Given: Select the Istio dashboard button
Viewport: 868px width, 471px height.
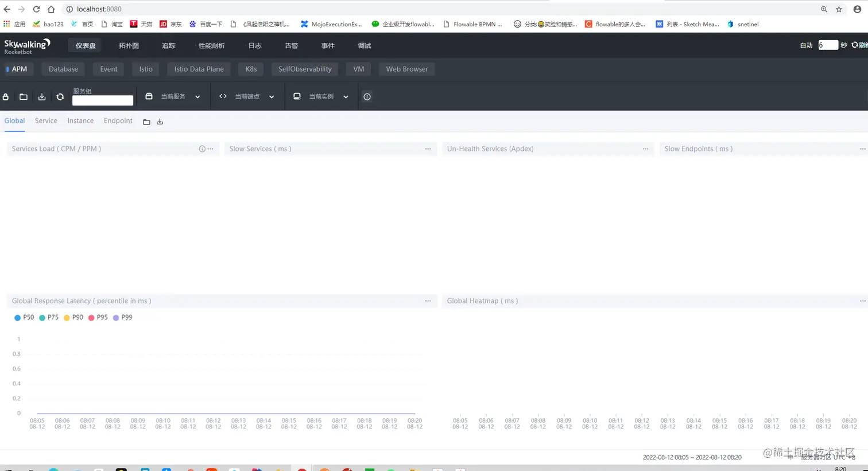Looking at the screenshot, I should tap(146, 69).
